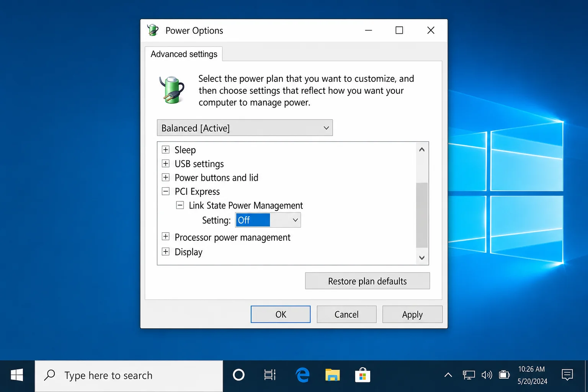Open Cortana circle icon on taskbar
588x392 pixels.
click(238, 375)
